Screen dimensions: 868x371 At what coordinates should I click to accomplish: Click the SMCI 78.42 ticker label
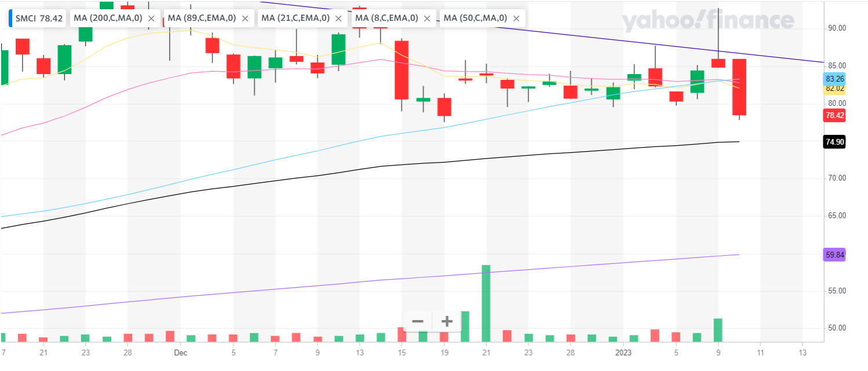coord(39,19)
